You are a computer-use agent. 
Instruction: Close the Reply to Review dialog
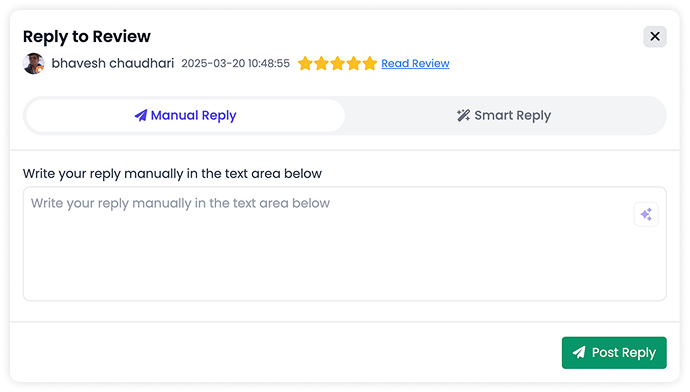pyautogui.click(x=655, y=36)
